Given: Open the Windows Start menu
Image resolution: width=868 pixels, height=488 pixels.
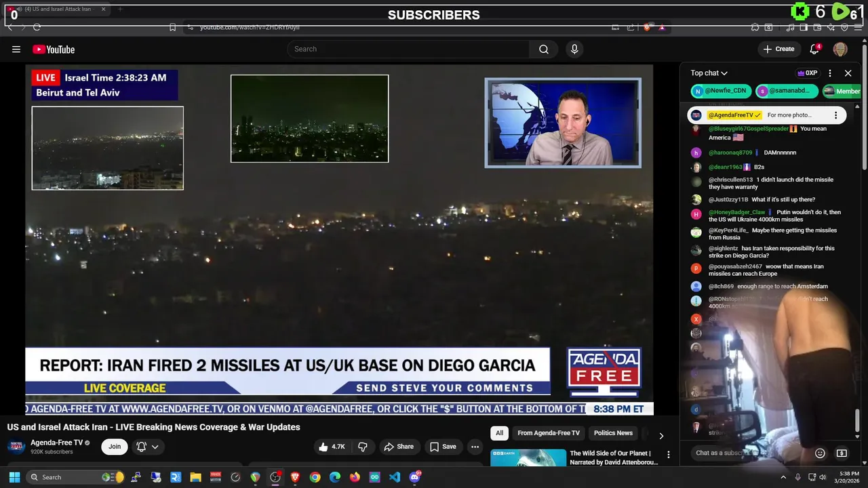Looking at the screenshot, I should tap(14, 477).
